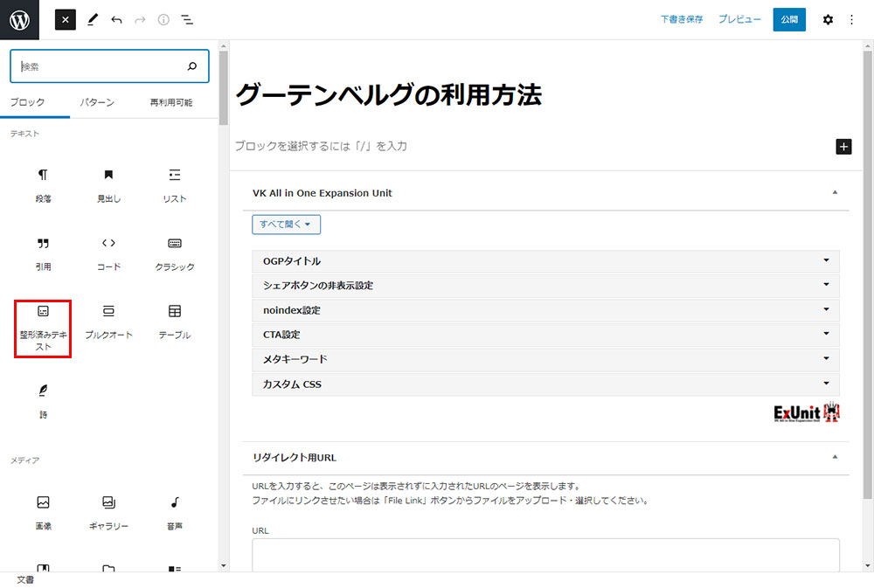Insert a 見出し (heading) block
The height and width of the screenshot is (588, 874).
click(x=108, y=185)
